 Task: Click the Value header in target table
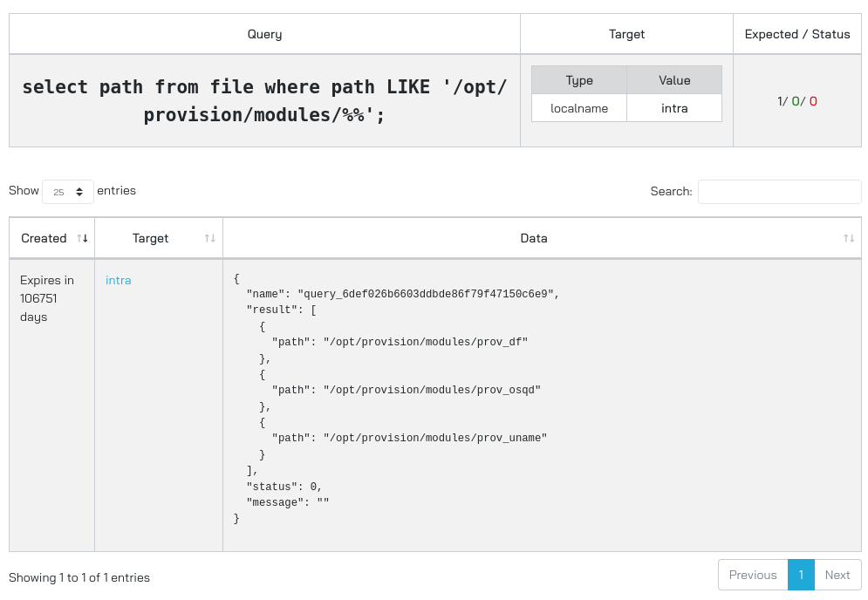(674, 80)
